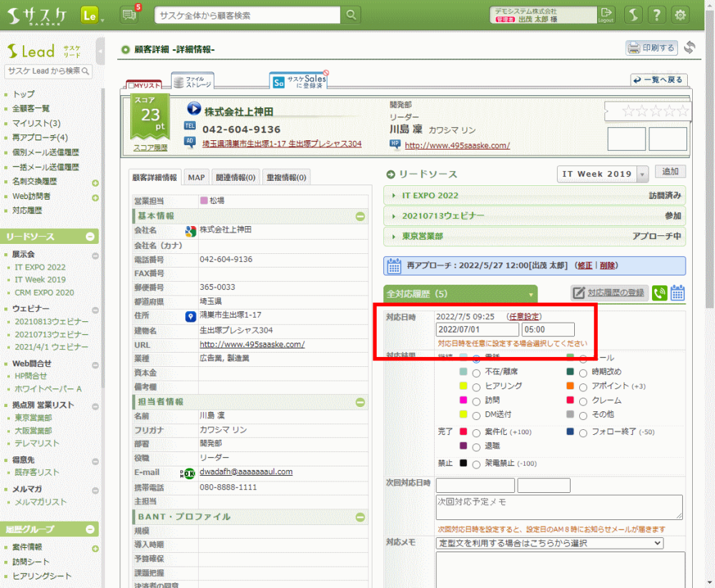The width and height of the screenshot is (715, 588).
Task: Select the 時期改め radio button
Action: pos(583,373)
